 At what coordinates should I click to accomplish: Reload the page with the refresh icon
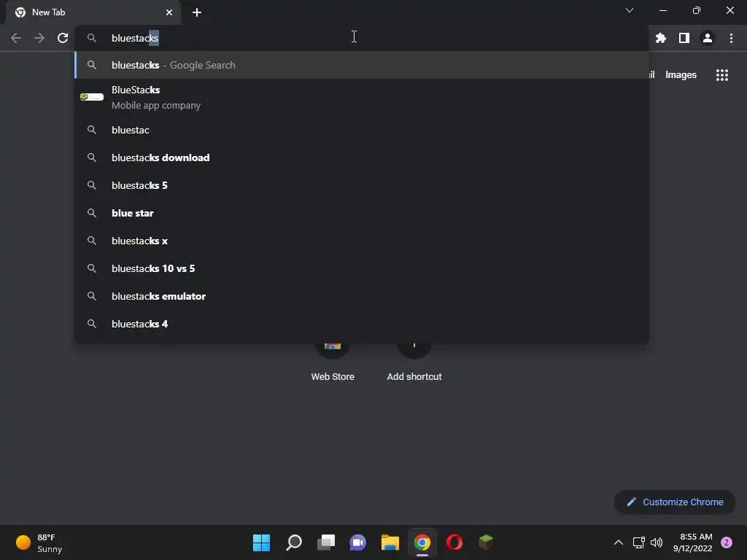63,38
